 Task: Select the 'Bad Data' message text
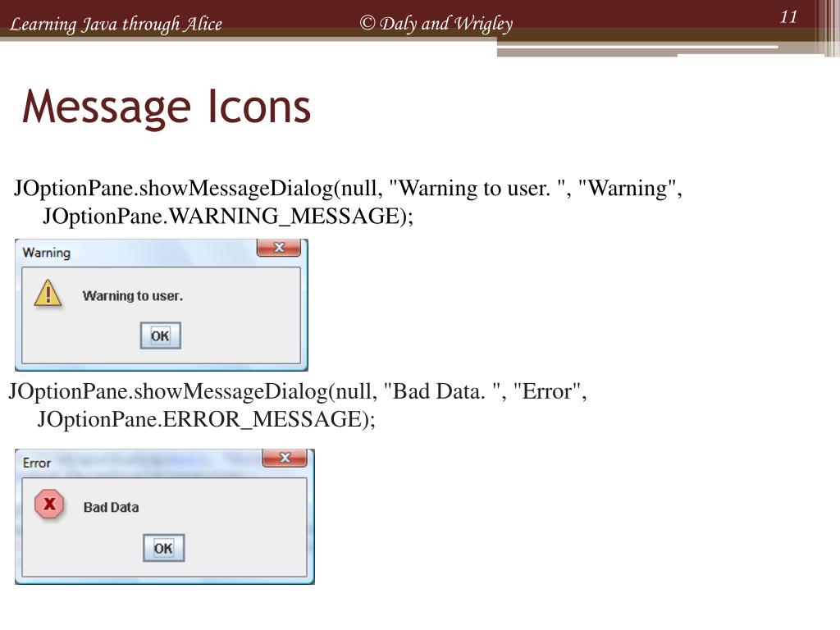(111, 507)
